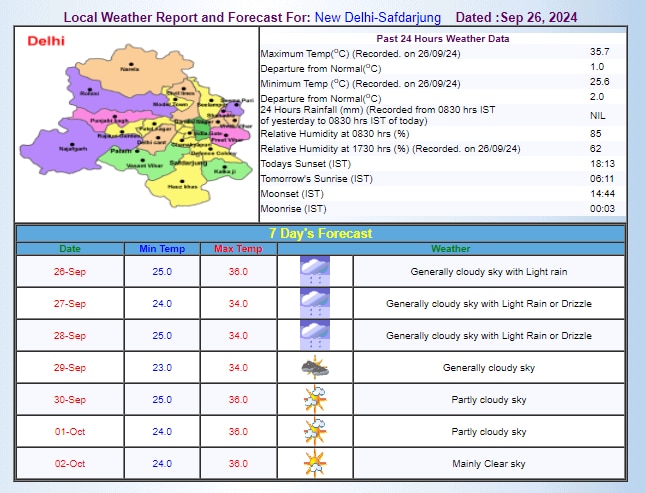Click the partly cloudy icon for 30-Sep
This screenshot has height=493, width=645.
pyautogui.click(x=316, y=399)
